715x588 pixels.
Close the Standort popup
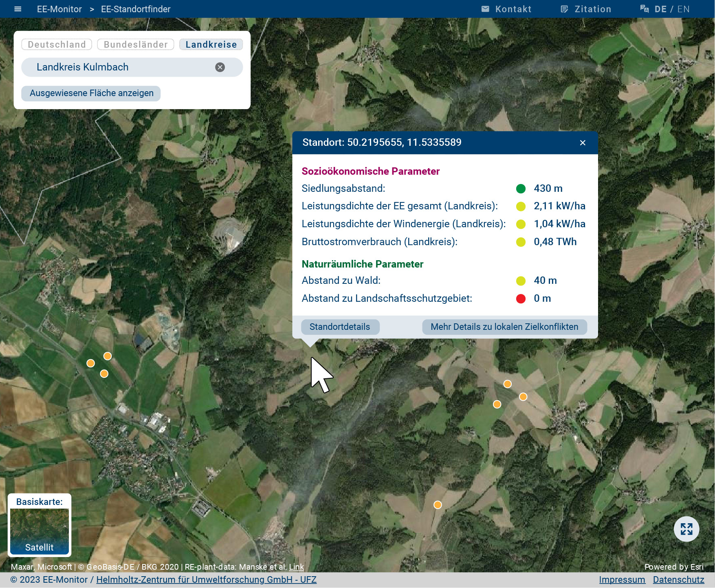pyautogui.click(x=583, y=143)
